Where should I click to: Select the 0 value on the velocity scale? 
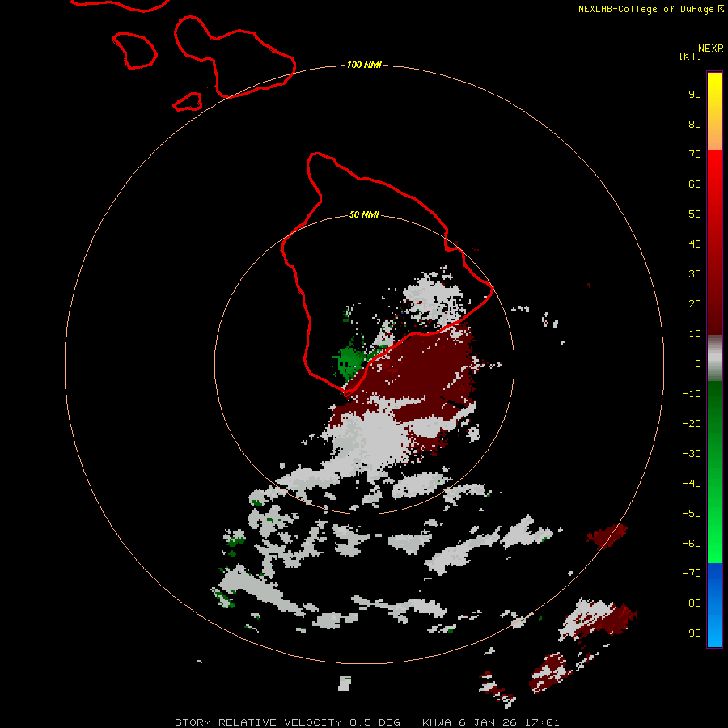pos(698,363)
